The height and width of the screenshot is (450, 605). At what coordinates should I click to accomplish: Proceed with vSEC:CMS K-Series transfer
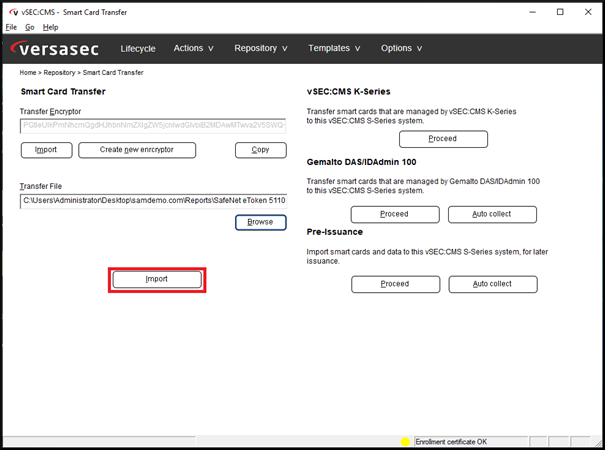[x=443, y=139]
